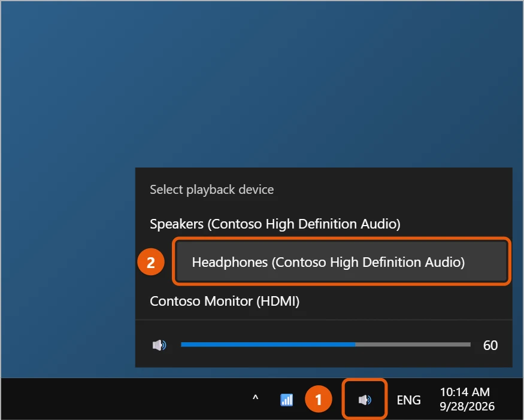The width and height of the screenshot is (524, 420).
Task: Show hidden tray icons with the caret
Action: pos(255,398)
